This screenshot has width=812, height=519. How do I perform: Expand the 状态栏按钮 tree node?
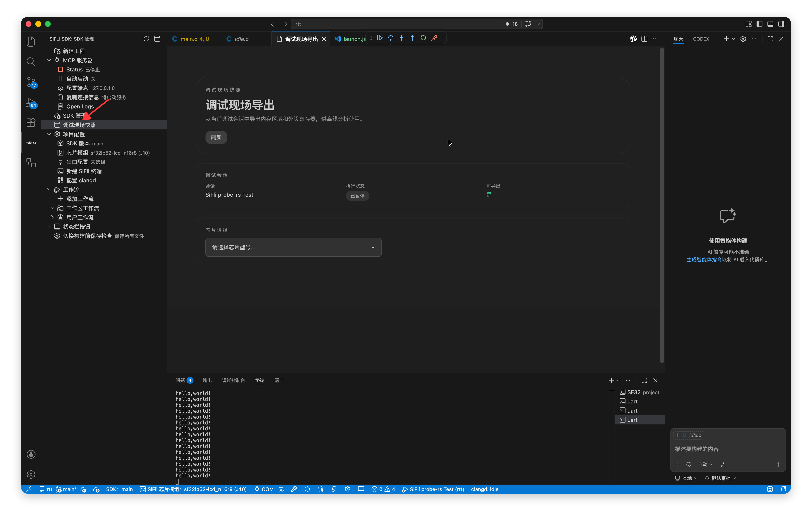(49, 227)
